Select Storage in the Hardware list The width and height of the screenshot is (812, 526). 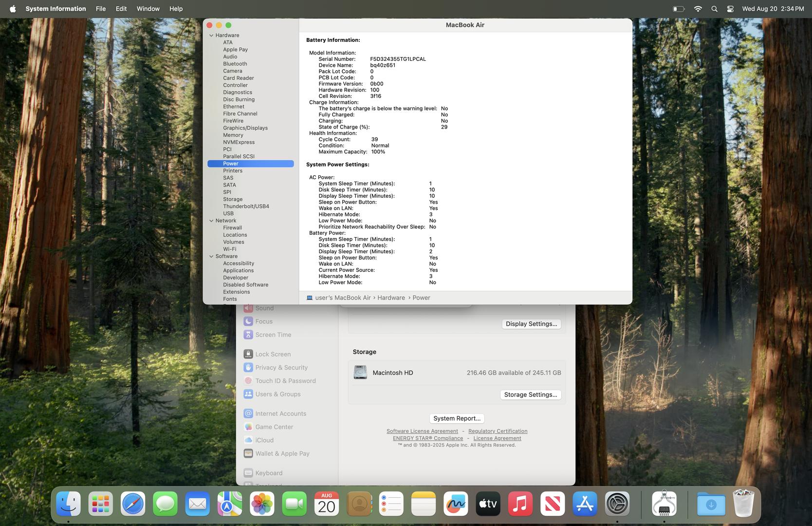pyautogui.click(x=233, y=199)
